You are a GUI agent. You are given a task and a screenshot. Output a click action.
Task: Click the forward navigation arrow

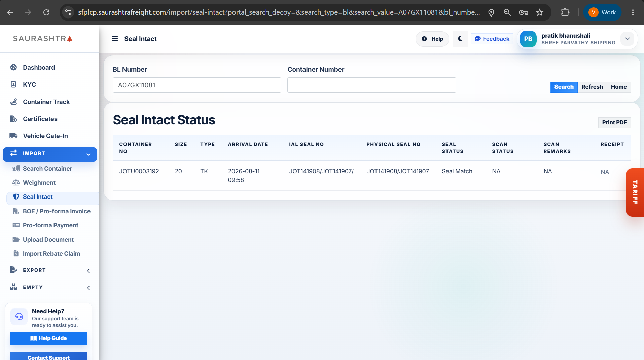click(28, 12)
